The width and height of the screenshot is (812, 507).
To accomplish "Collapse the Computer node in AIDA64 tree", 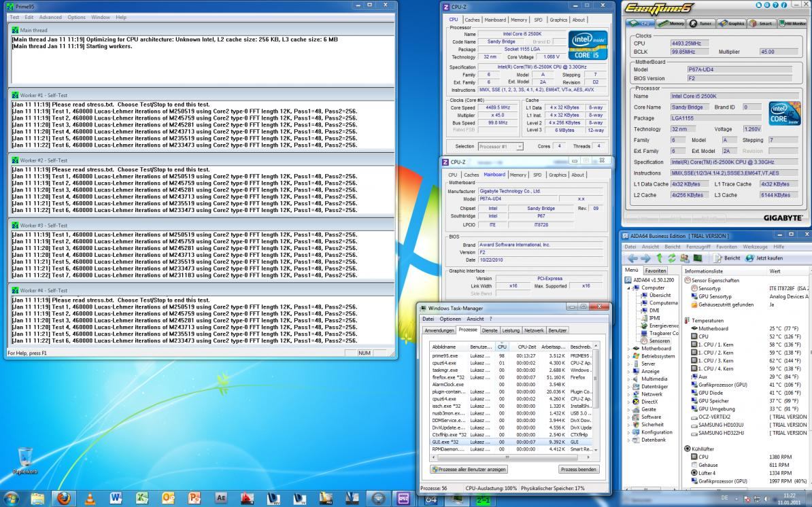I will pos(629,288).
